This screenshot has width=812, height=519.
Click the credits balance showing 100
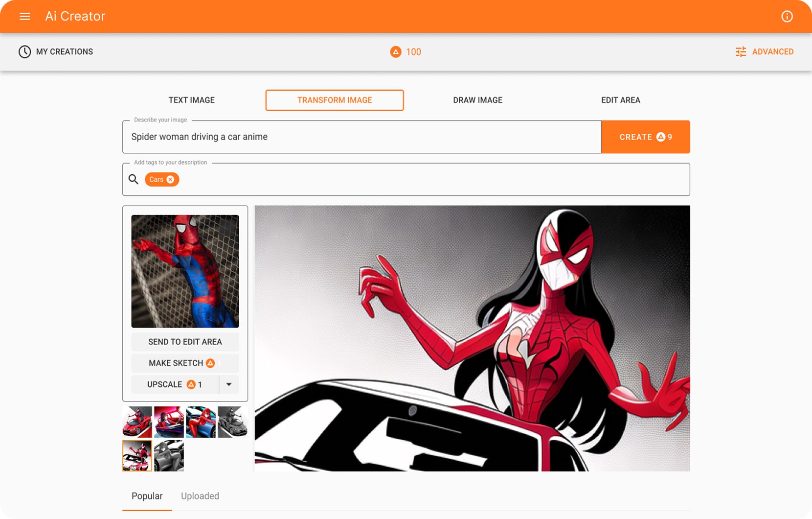click(x=406, y=52)
